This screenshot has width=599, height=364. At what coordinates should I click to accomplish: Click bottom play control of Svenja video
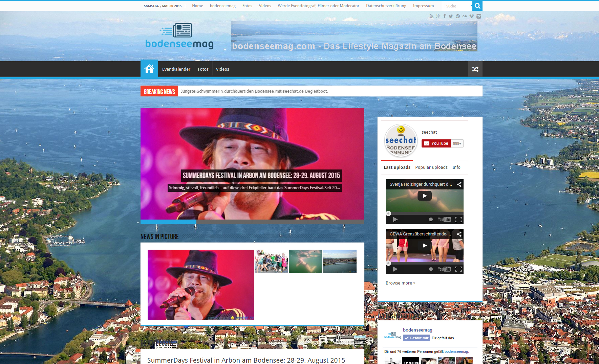click(395, 220)
